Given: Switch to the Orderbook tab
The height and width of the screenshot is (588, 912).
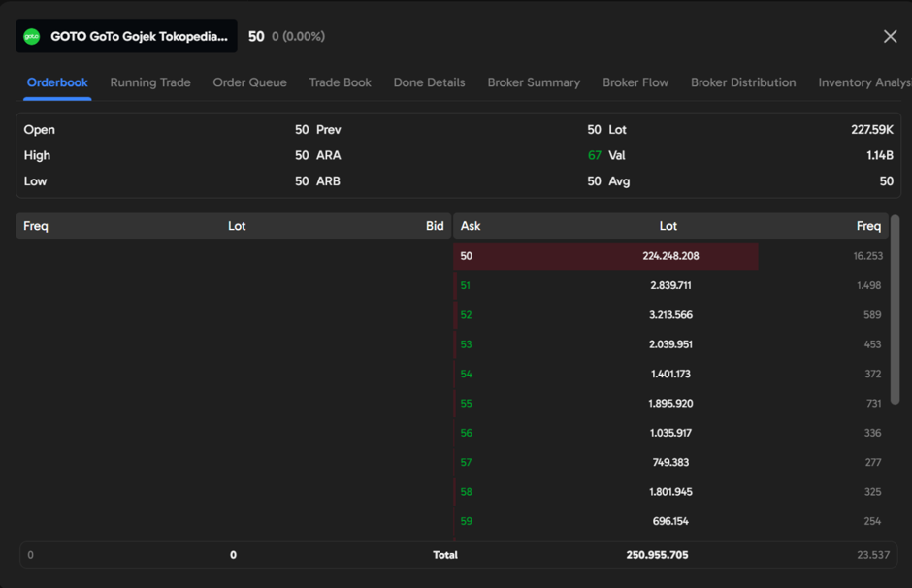Looking at the screenshot, I should point(57,82).
